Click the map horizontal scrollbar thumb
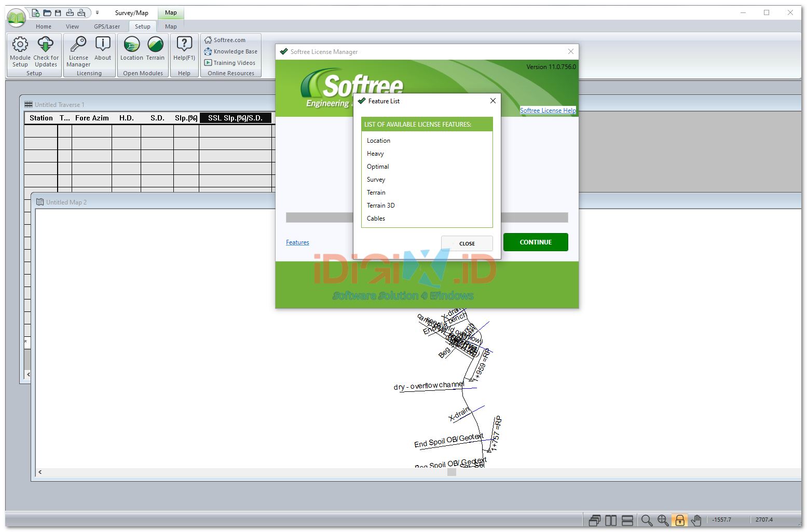This screenshot has width=807, height=532. pyautogui.click(x=452, y=472)
